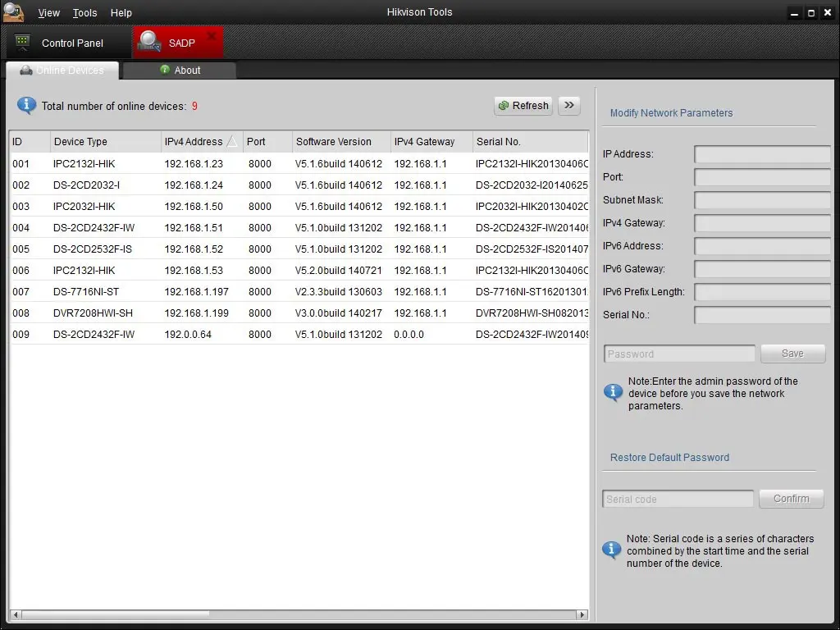Click the SADP magnifier icon

pos(149,42)
